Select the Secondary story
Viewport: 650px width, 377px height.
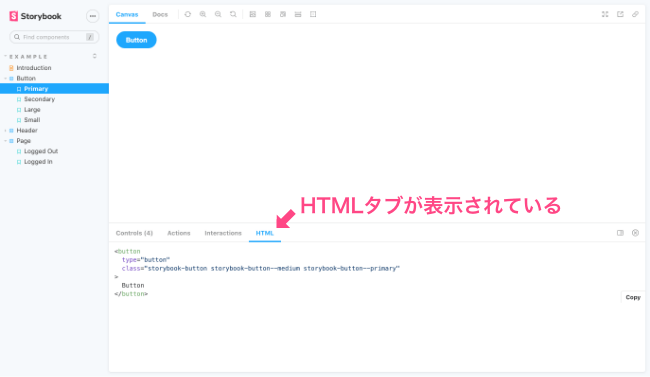(x=39, y=99)
